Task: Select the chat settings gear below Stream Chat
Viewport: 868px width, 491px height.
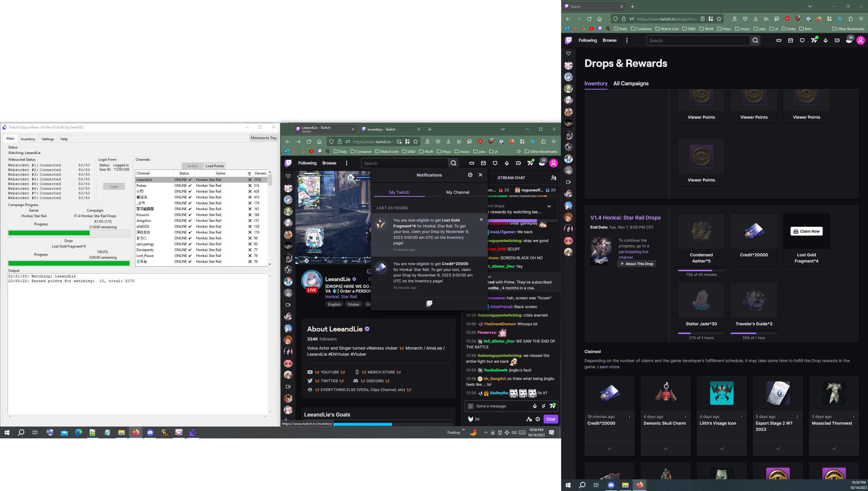Action: click(538, 419)
